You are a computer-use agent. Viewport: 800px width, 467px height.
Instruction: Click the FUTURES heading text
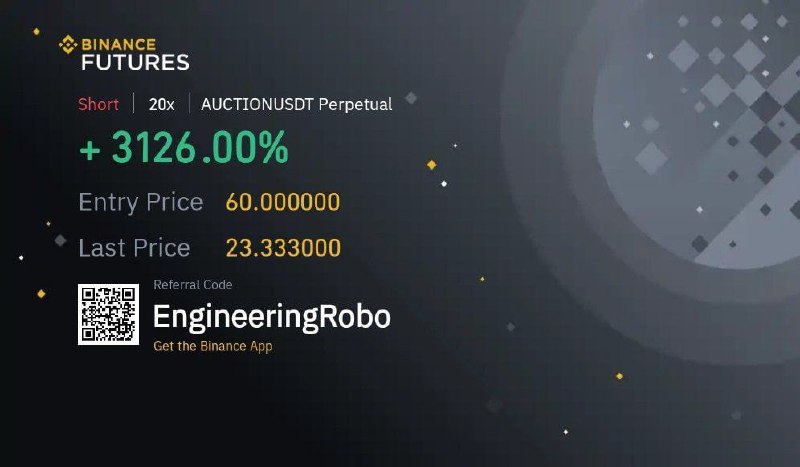135,62
